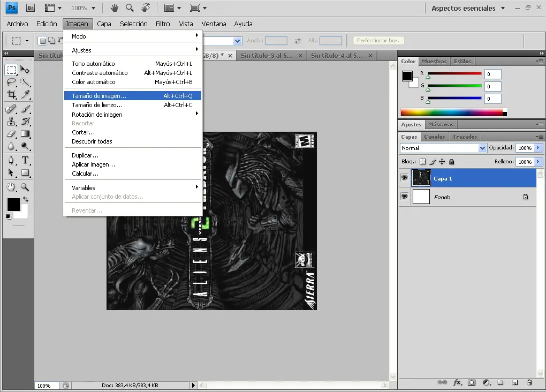The height and width of the screenshot is (392, 546).
Task: Toggle lock all for layer
Action: coord(452,162)
